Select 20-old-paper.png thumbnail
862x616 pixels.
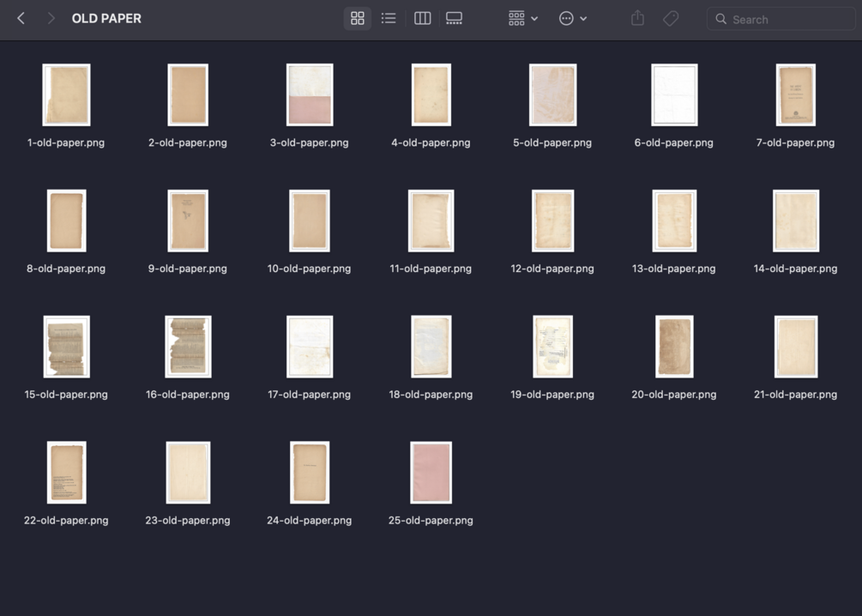tap(674, 347)
